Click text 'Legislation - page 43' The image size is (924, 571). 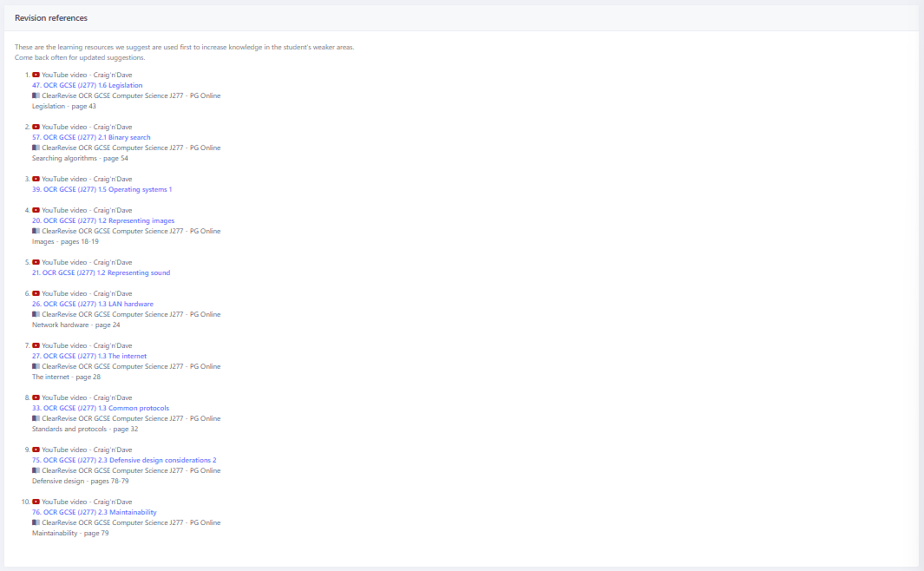(63, 106)
